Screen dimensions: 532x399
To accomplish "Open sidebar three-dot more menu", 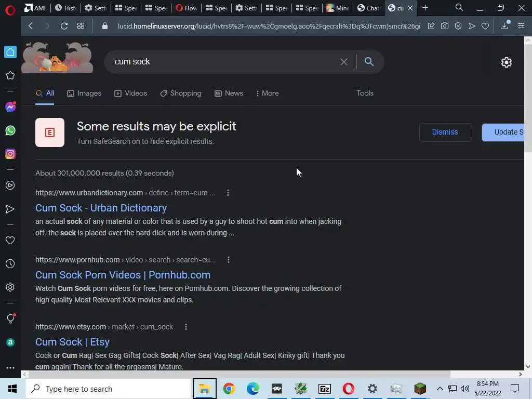I will coord(10,368).
